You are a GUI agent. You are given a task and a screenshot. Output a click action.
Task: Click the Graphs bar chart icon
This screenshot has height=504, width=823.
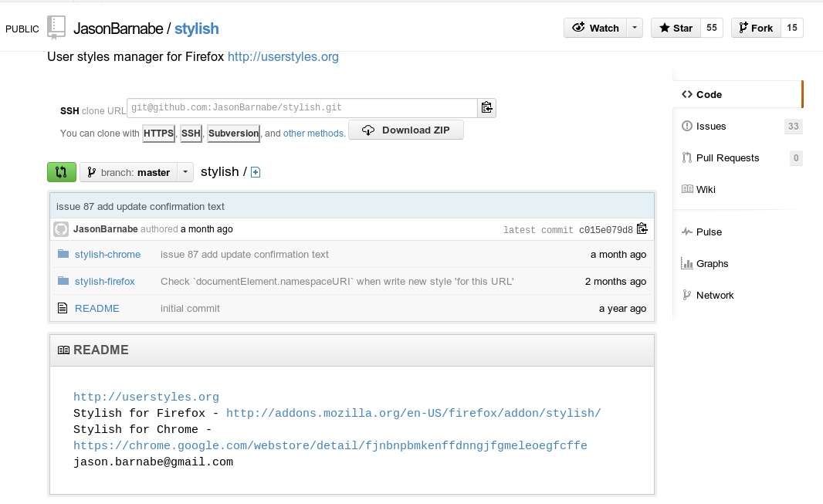[686, 263]
